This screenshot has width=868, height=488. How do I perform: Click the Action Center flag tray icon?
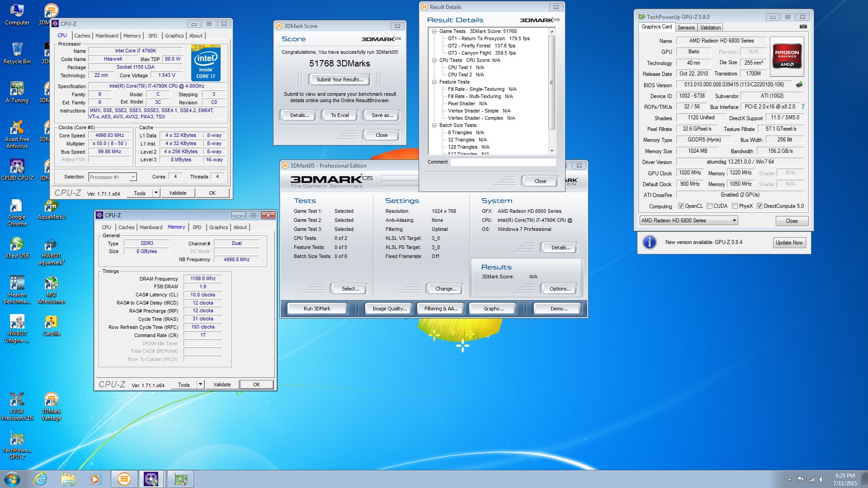click(x=800, y=479)
